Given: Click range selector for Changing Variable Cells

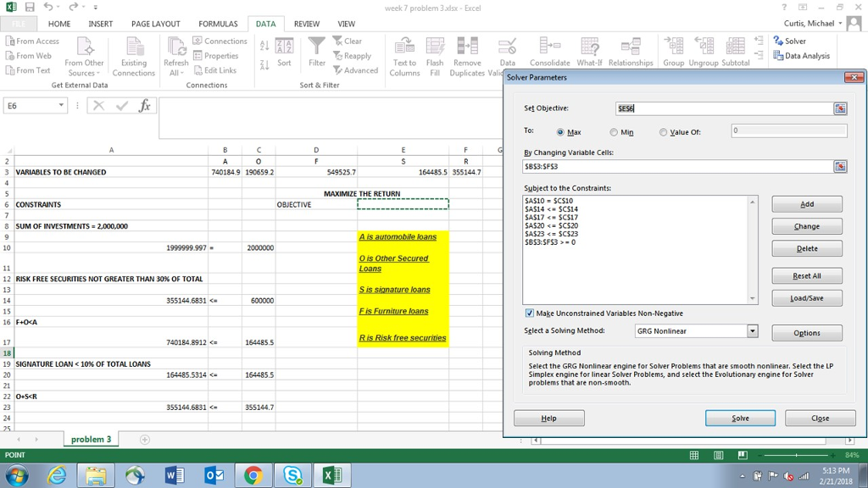Looking at the screenshot, I should [x=840, y=166].
